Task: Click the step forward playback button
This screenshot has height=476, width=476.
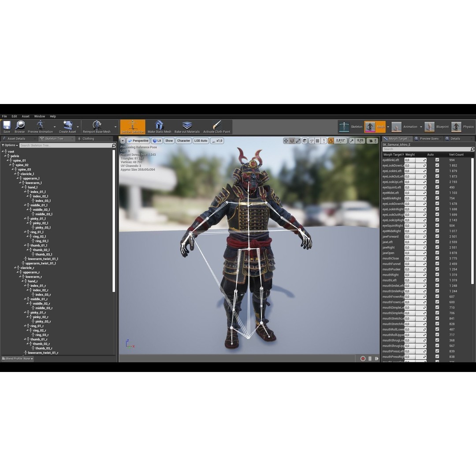Action: (x=377, y=358)
